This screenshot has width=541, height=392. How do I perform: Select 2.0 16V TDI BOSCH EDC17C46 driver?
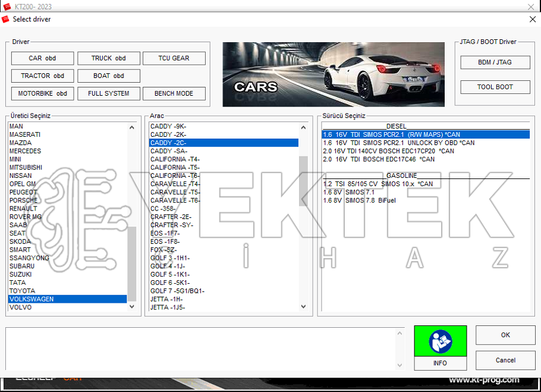tap(426, 159)
